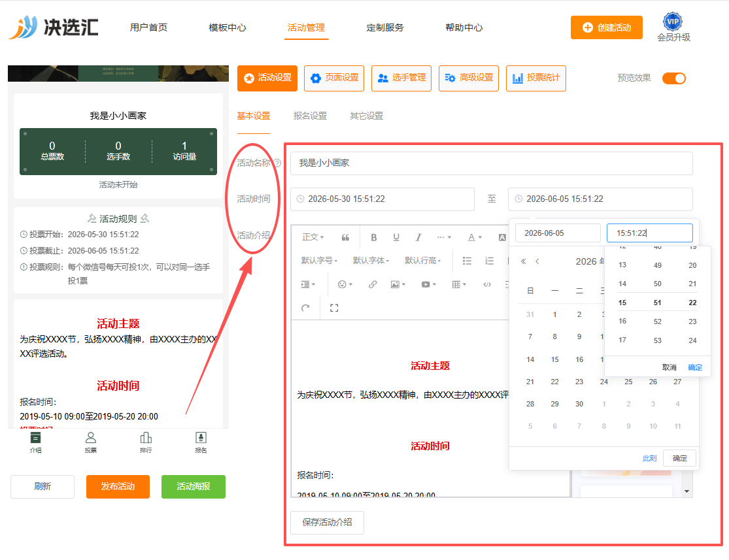Switch to the 其它设置 tab
The height and width of the screenshot is (560, 729).
(366, 116)
